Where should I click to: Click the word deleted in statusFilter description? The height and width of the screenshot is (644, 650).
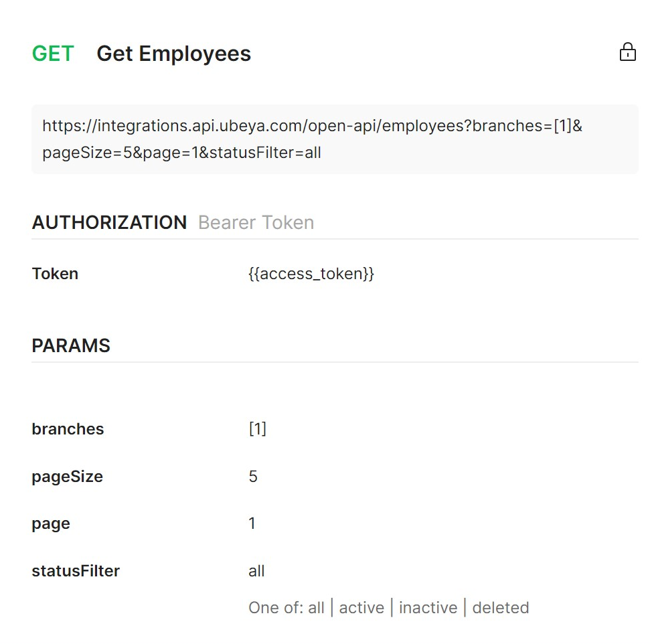501,608
